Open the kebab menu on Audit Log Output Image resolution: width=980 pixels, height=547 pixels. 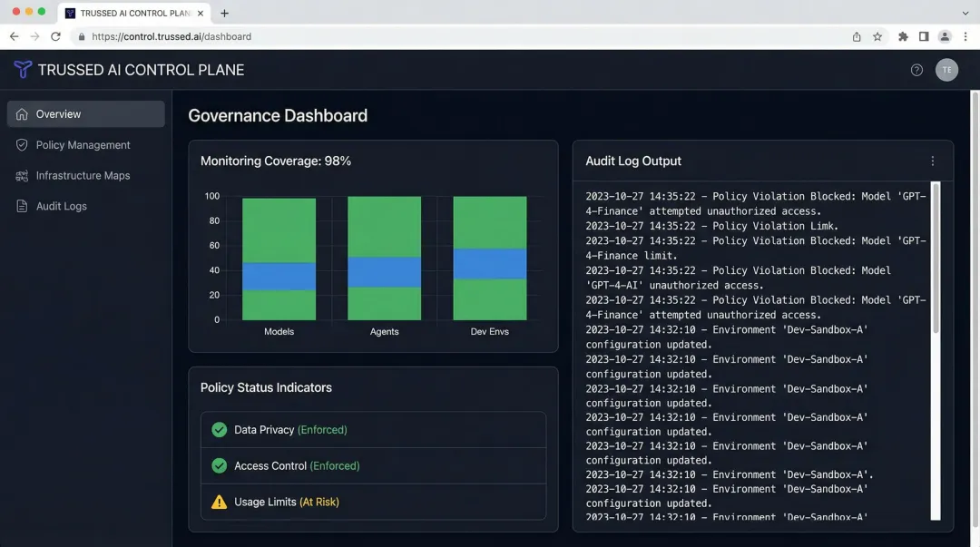933,160
